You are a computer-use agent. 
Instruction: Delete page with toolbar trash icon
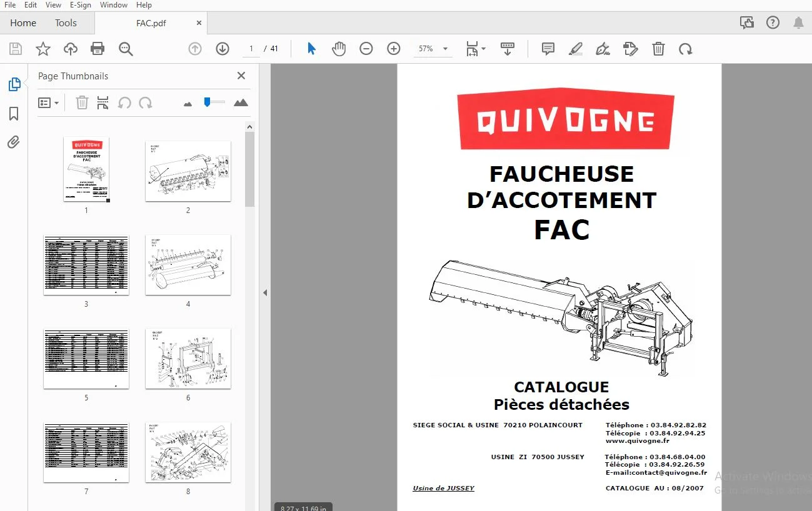click(x=658, y=49)
